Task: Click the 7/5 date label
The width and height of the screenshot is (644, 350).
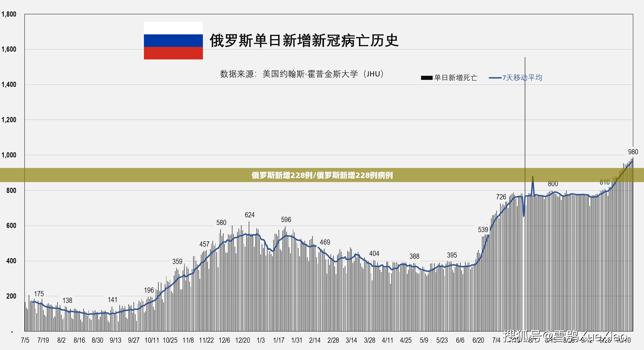Action: point(25,340)
